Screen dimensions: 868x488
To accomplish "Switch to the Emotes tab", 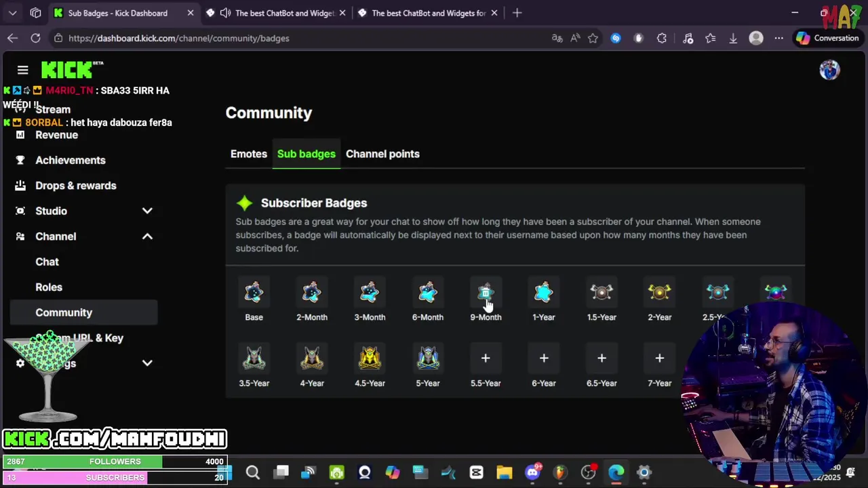I will coord(249,154).
